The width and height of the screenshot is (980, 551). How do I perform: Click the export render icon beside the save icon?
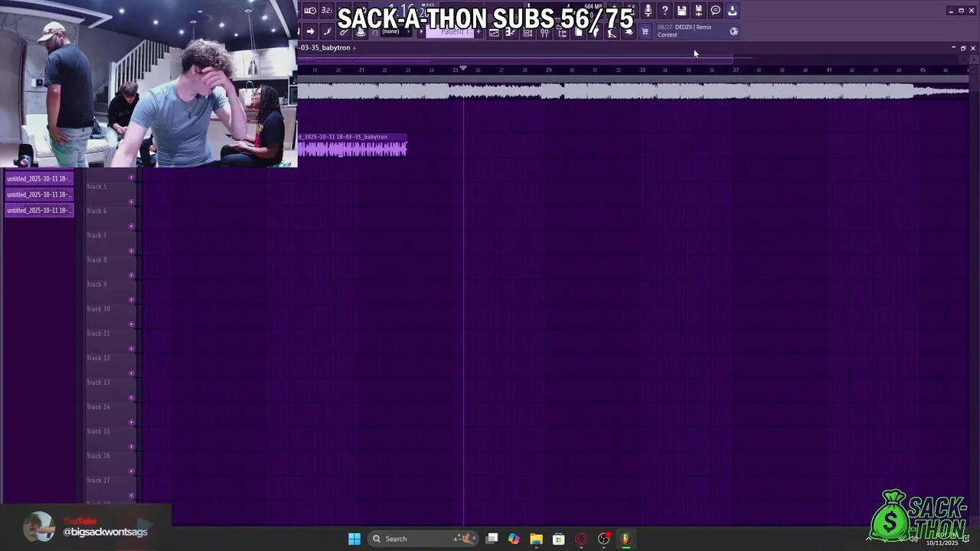point(698,10)
